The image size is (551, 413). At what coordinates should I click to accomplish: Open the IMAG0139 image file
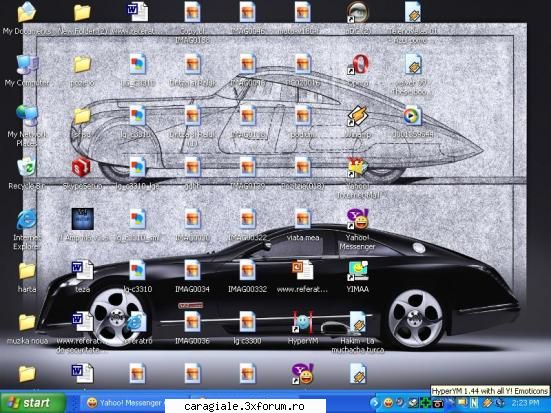[x=247, y=167]
